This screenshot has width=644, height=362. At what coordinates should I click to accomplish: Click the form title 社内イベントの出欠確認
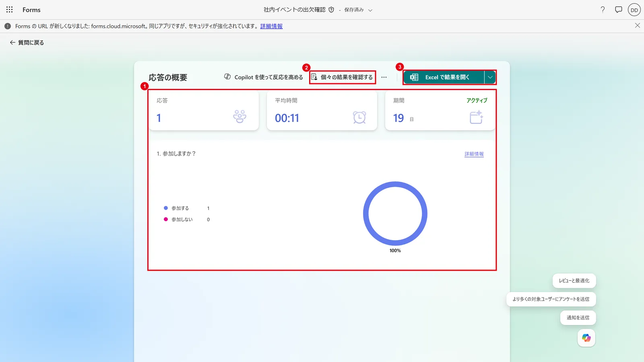coord(294,10)
